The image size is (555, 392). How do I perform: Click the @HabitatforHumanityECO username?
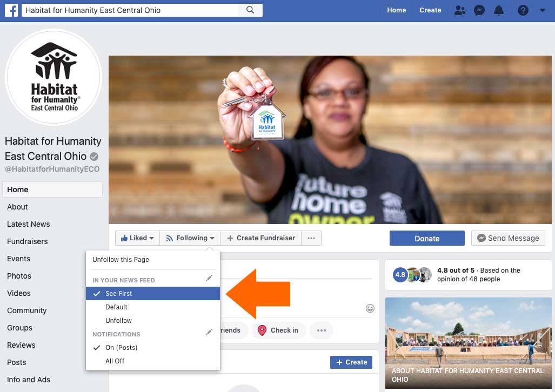[52, 169]
